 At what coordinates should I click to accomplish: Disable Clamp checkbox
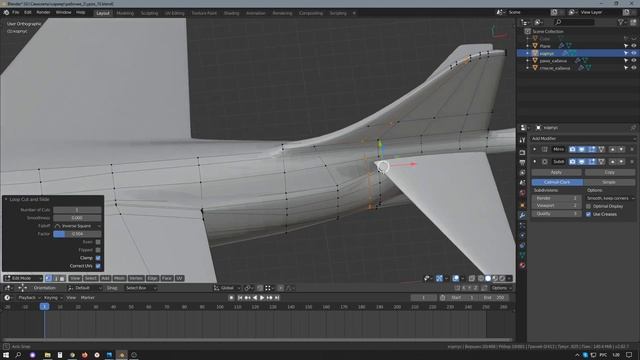pos(98,258)
